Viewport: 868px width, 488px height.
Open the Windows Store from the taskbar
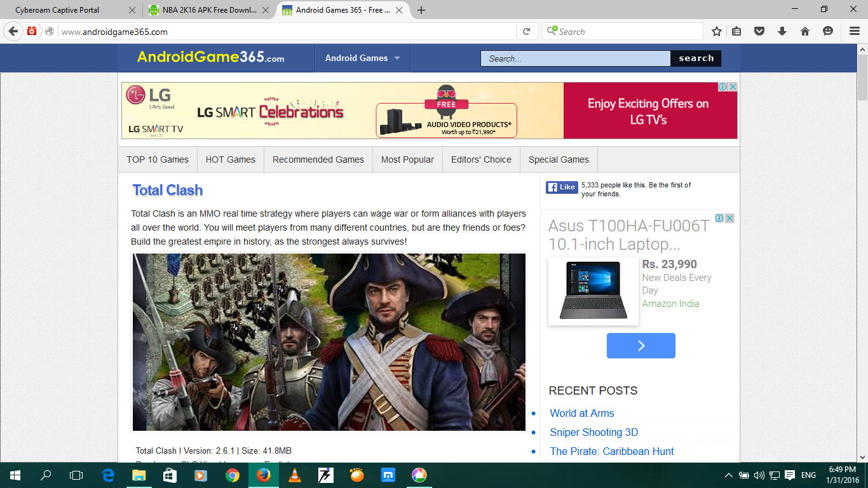coord(170,475)
